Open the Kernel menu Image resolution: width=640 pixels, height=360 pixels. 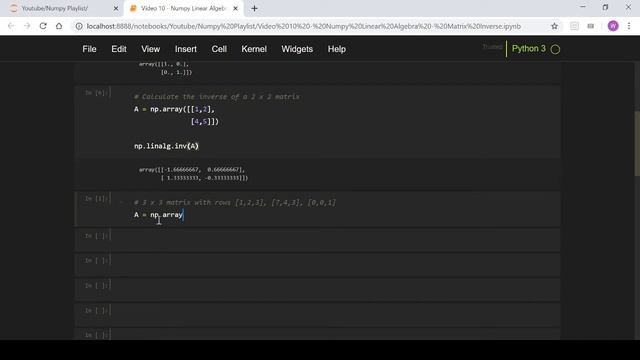click(254, 49)
